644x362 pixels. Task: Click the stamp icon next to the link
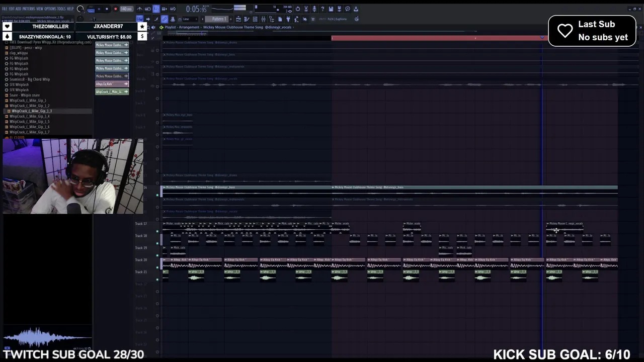[173, 19]
